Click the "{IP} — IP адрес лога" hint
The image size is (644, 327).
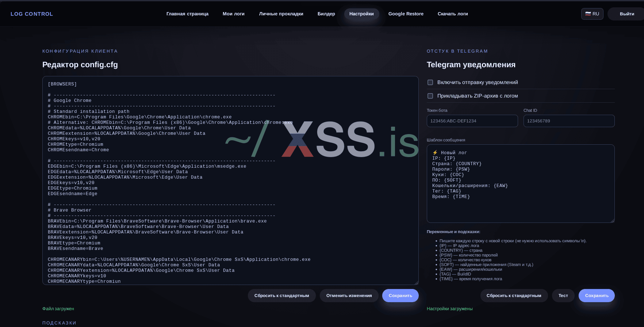(x=459, y=246)
